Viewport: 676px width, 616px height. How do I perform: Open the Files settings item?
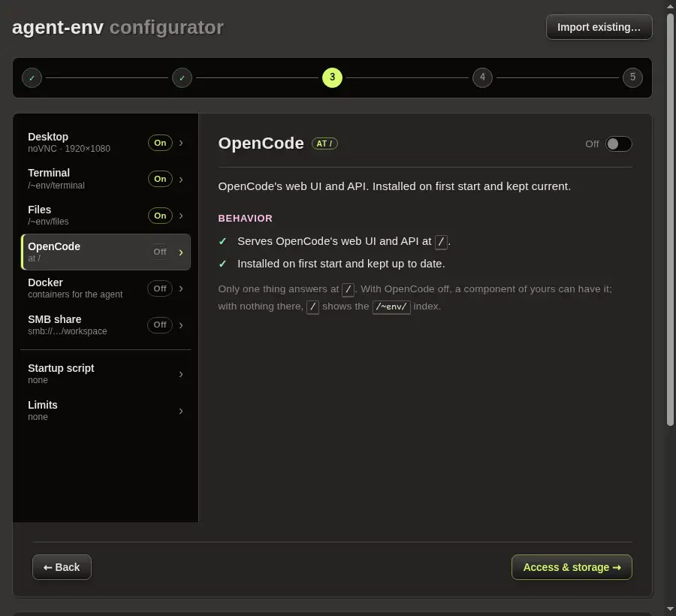pos(106,216)
